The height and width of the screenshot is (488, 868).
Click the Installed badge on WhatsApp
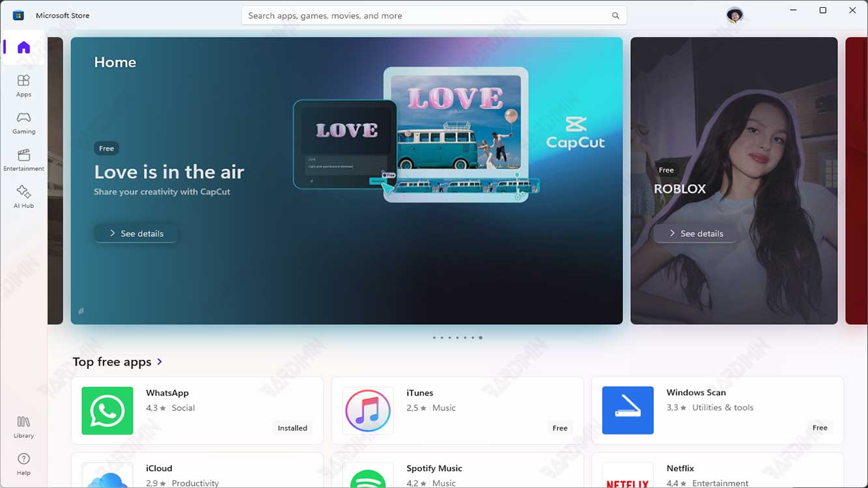(x=292, y=428)
